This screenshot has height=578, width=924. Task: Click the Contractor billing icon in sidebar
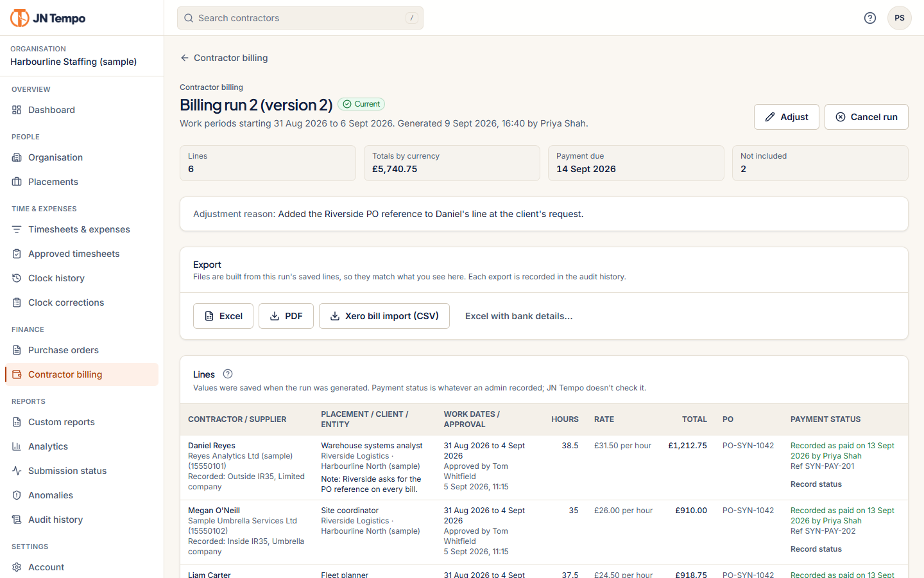[x=17, y=374]
